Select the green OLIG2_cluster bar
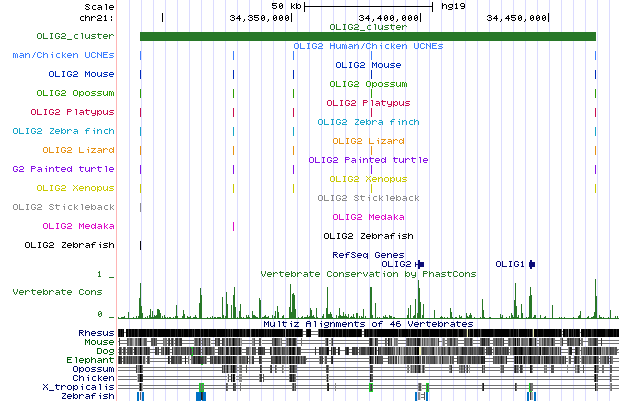The height and width of the screenshot is (401, 620). (368, 37)
